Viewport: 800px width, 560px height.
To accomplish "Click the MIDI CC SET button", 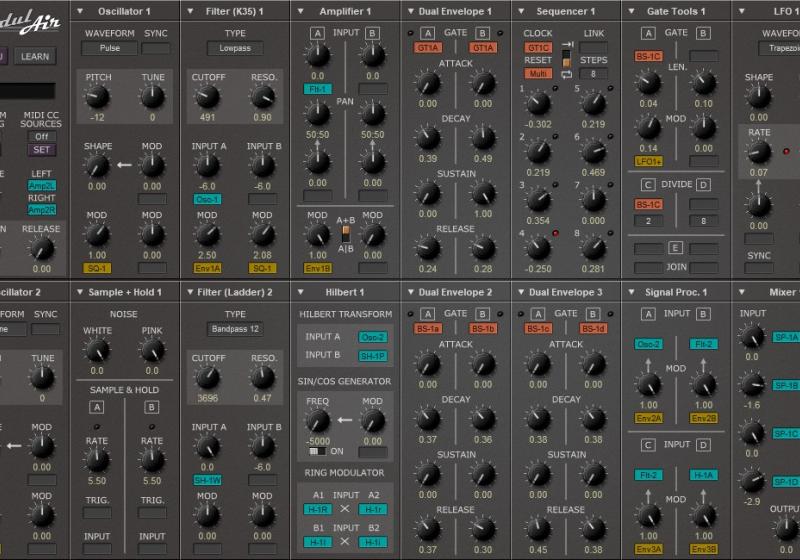I will tap(41, 150).
